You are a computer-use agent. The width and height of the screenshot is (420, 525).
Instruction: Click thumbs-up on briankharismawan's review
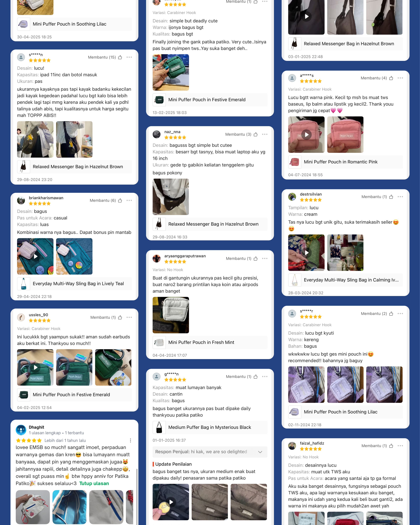click(120, 200)
